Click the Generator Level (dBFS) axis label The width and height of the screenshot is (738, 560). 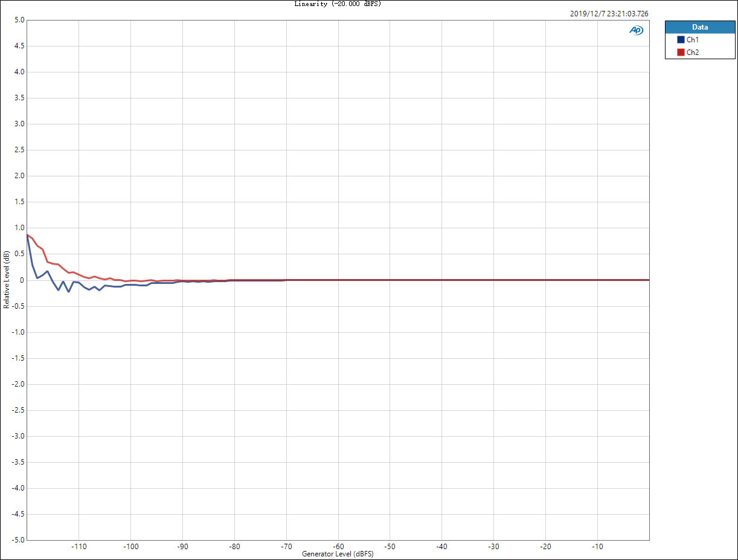[x=338, y=554]
